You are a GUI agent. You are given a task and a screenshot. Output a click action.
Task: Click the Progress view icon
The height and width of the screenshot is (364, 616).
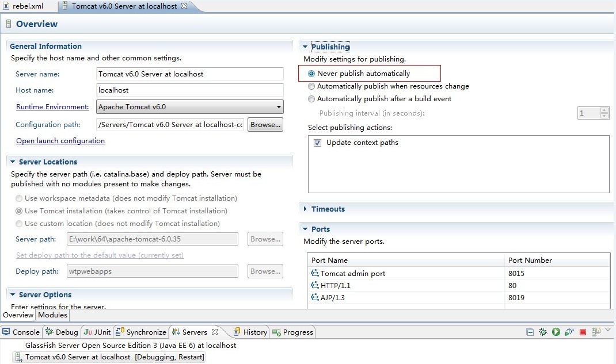[276, 332]
